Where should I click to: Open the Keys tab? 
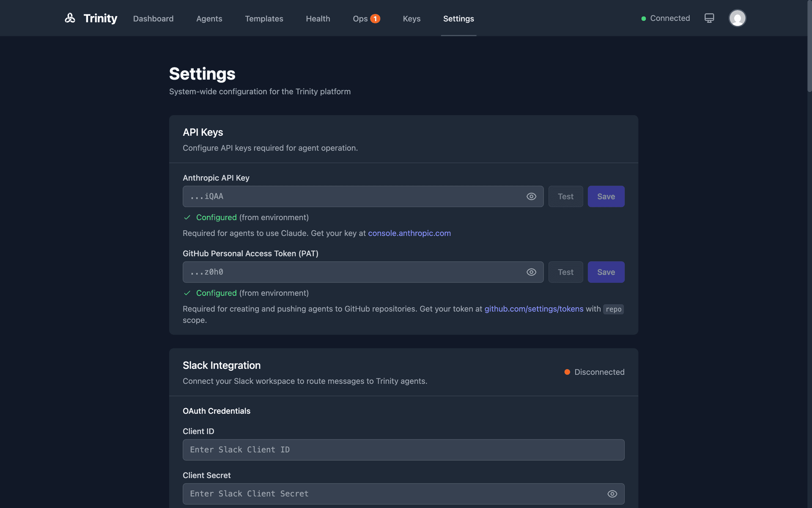411,19
